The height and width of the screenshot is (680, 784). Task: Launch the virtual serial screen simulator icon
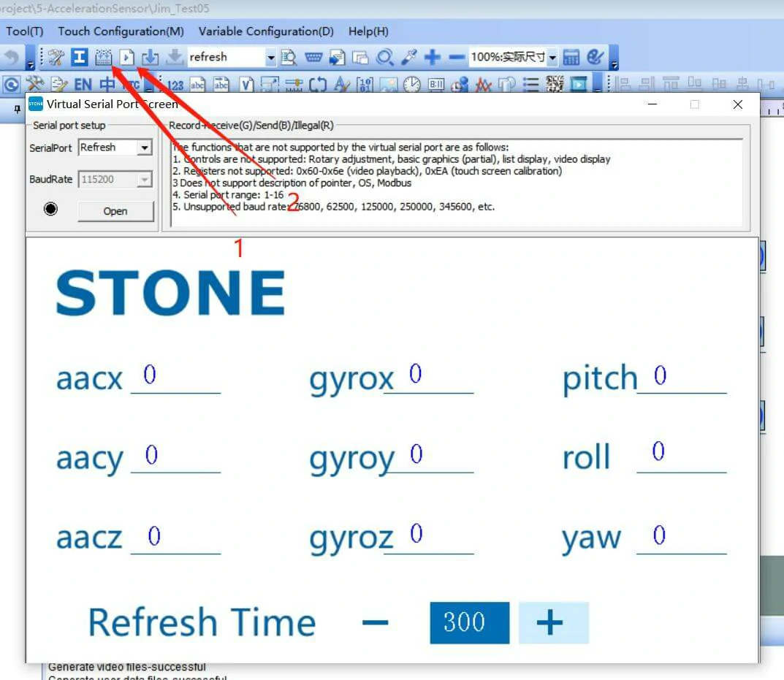(x=126, y=58)
